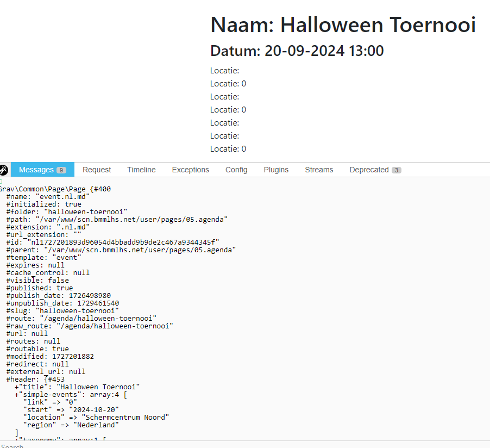The width and height of the screenshot is (490, 448).
Task: Select the #route: "/agenda/halloween-toernooi" line
Action: click(81, 319)
